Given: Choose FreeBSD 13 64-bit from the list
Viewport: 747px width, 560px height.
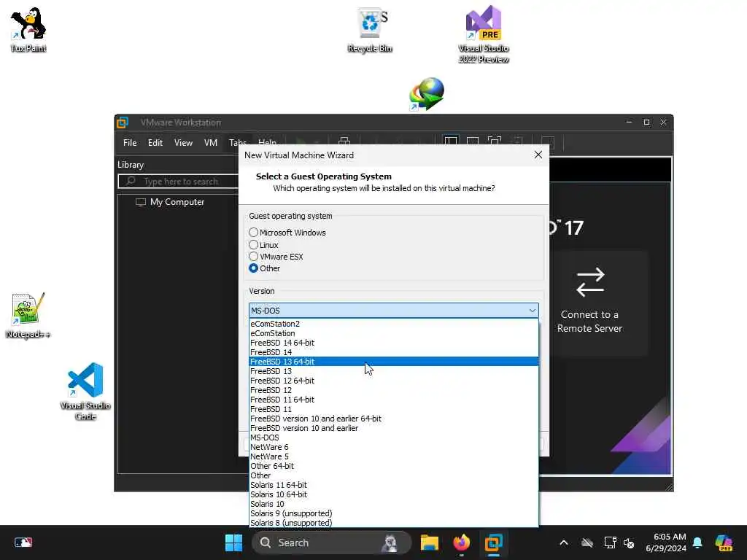Looking at the screenshot, I should tap(393, 362).
